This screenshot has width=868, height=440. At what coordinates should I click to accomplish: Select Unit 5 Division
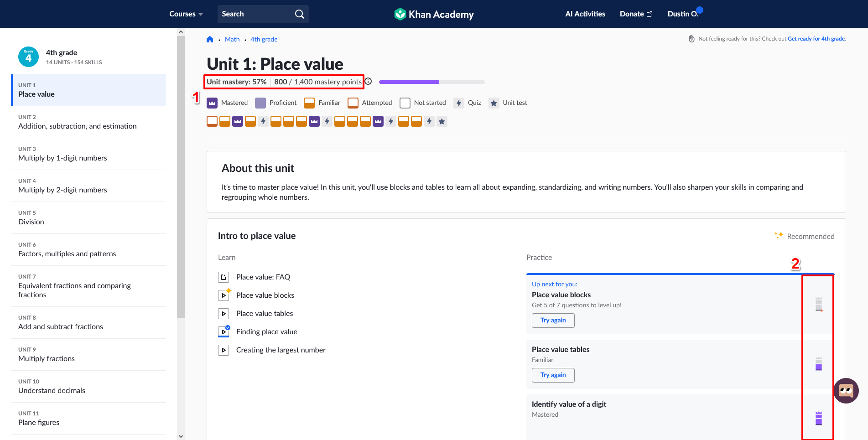tap(89, 218)
